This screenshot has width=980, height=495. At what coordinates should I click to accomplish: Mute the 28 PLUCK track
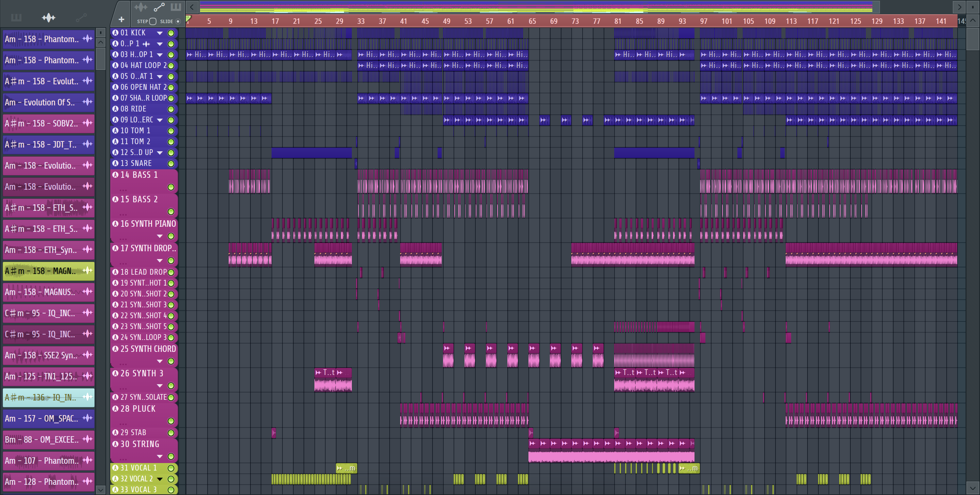tap(171, 421)
